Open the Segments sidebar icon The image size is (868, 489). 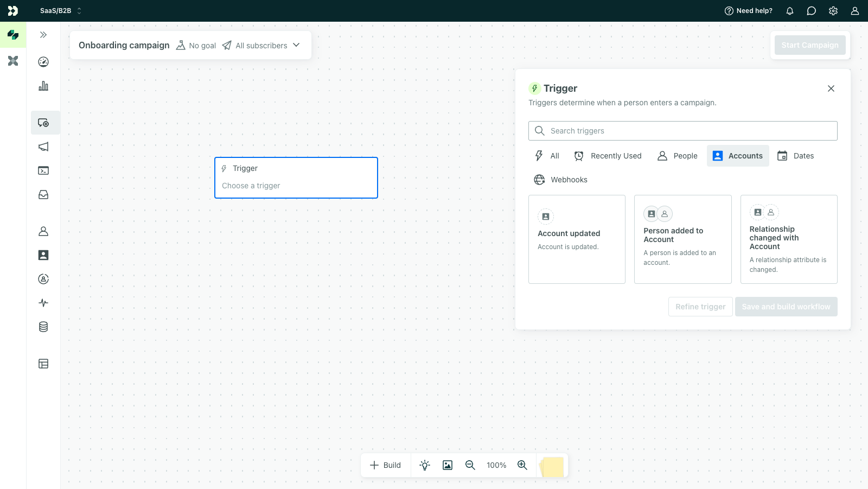[x=43, y=279]
